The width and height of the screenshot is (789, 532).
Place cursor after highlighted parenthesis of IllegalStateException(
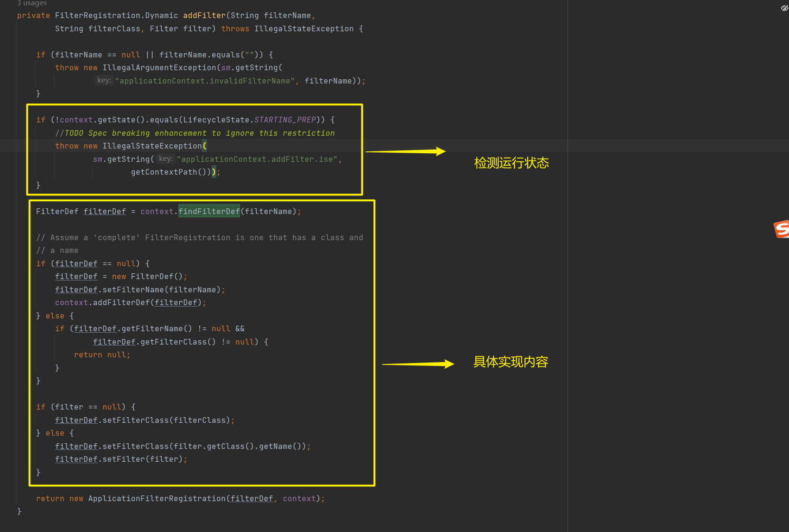(x=207, y=146)
